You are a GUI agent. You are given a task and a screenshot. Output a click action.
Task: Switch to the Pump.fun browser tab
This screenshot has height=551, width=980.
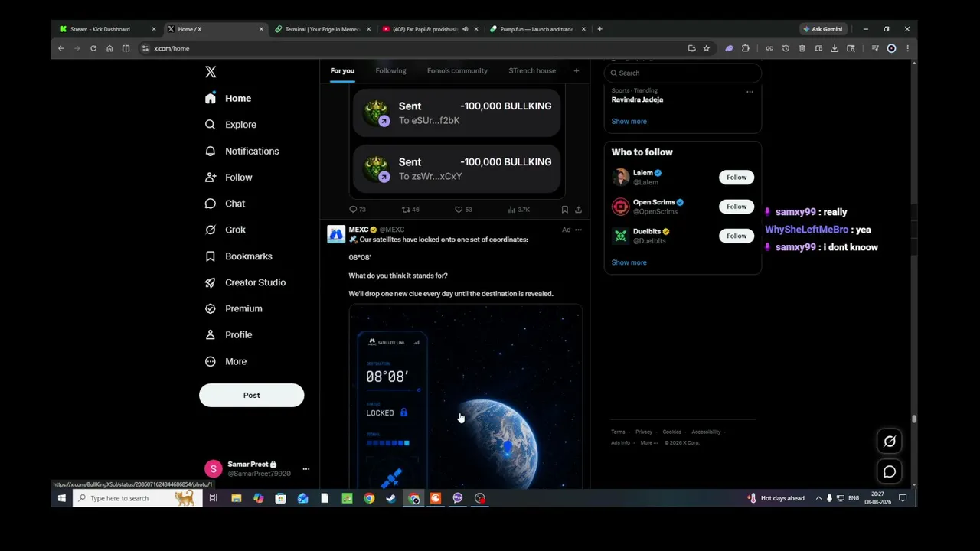(536, 29)
